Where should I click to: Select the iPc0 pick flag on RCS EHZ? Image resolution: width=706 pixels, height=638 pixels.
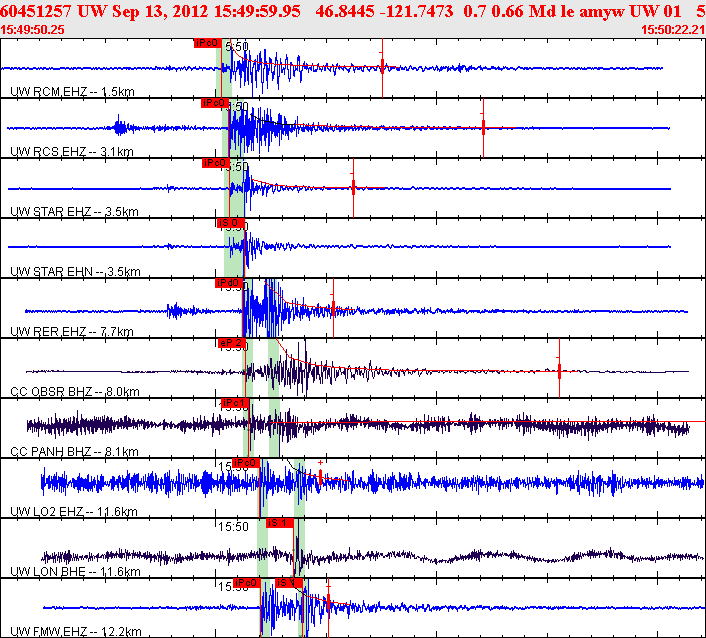(x=215, y=103)
